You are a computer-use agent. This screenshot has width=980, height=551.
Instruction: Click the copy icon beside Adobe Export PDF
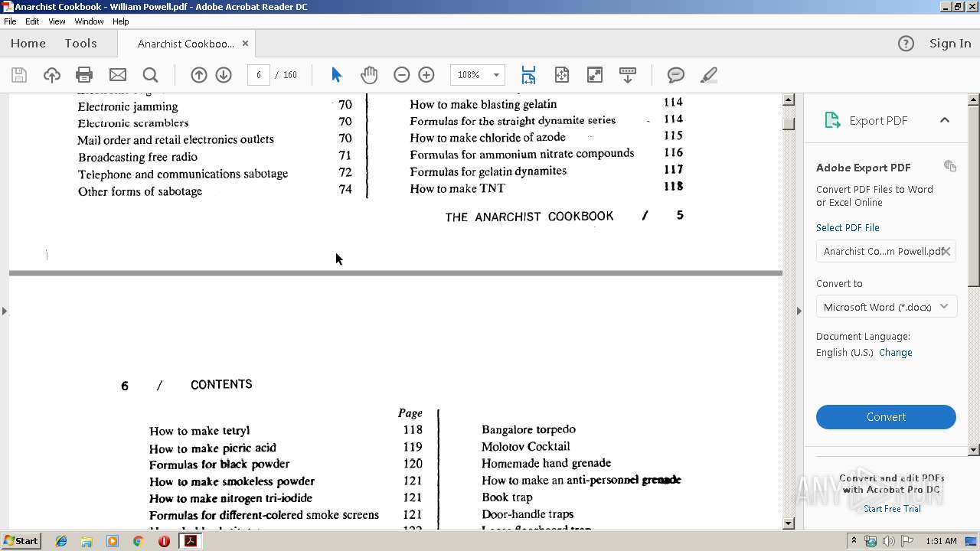[950, 166]
